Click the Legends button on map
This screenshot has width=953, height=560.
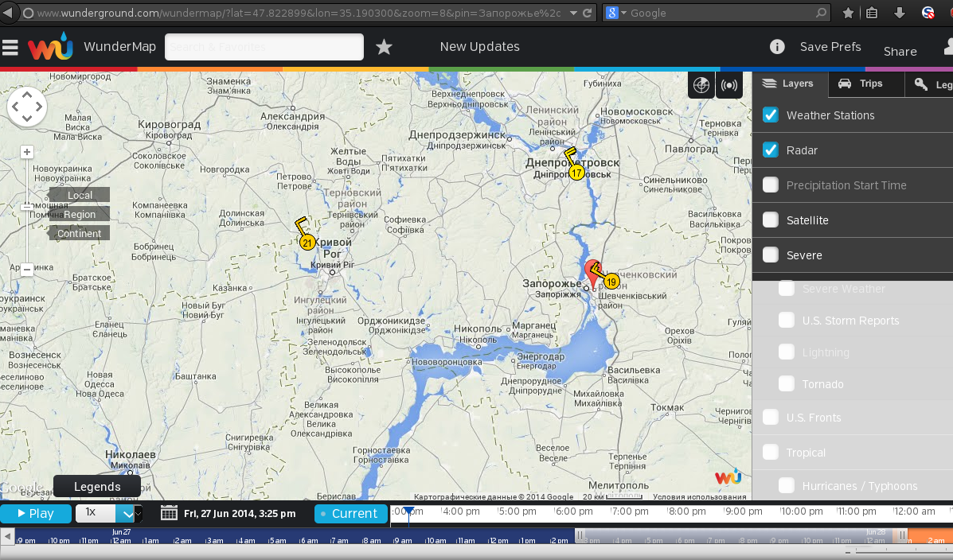(x=97, y=487)
